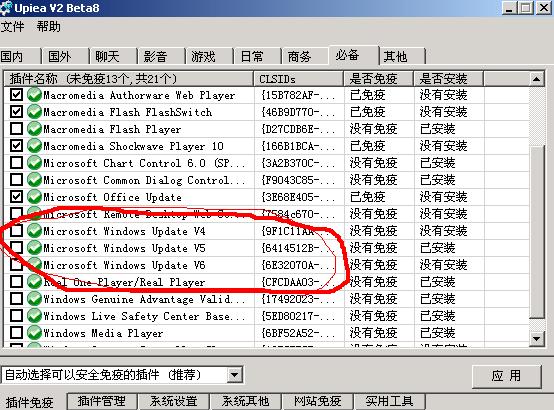Image resolution: width=554 pixels, height=410 pixels.
Task: Click green check icon of Microsoft Windows Update V4
Action: (x=34, y=230)
